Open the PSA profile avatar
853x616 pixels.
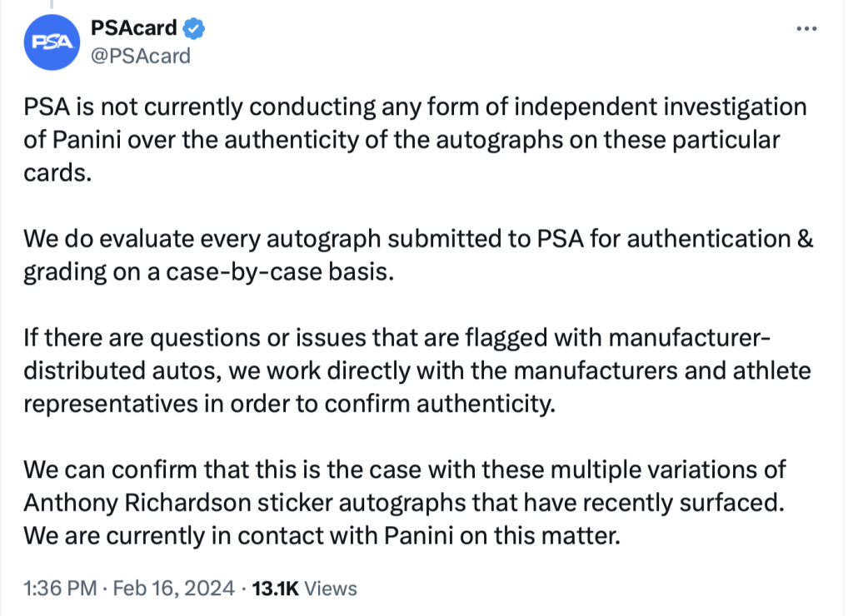(52, 42)
